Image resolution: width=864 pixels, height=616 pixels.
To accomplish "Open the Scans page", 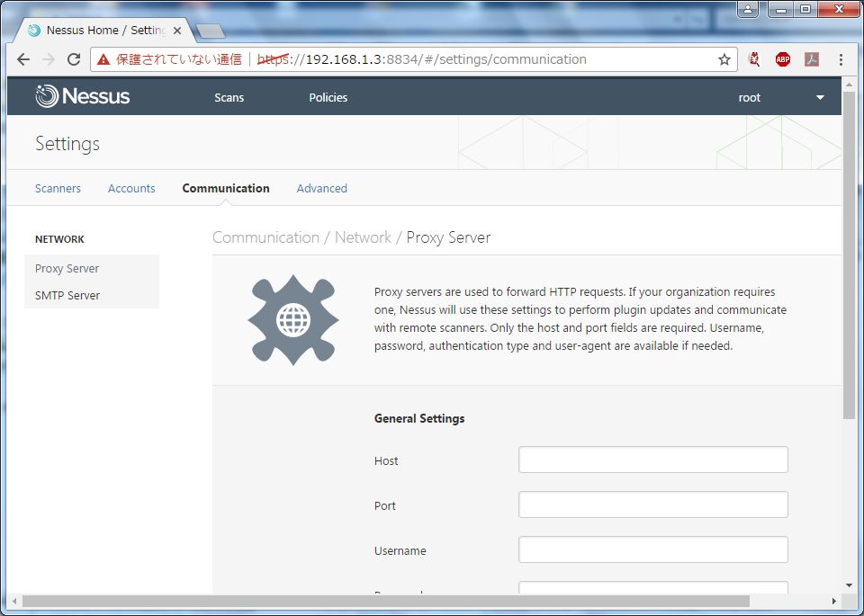I will click(229, 97).
